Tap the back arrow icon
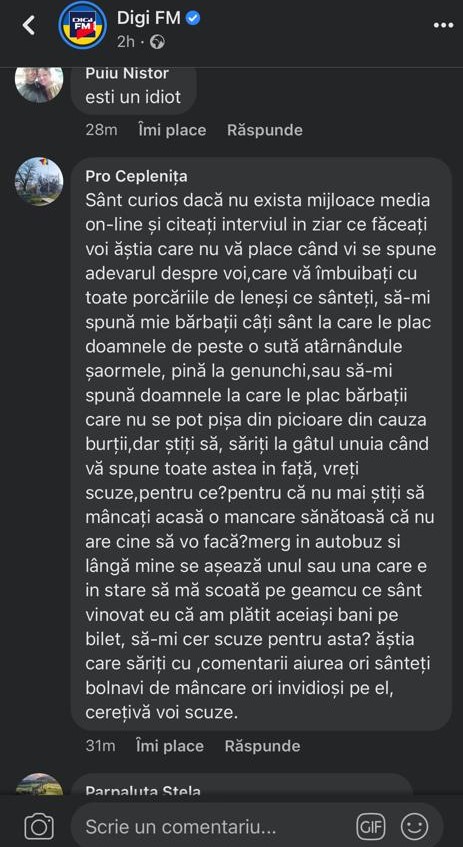 (28, 25)
